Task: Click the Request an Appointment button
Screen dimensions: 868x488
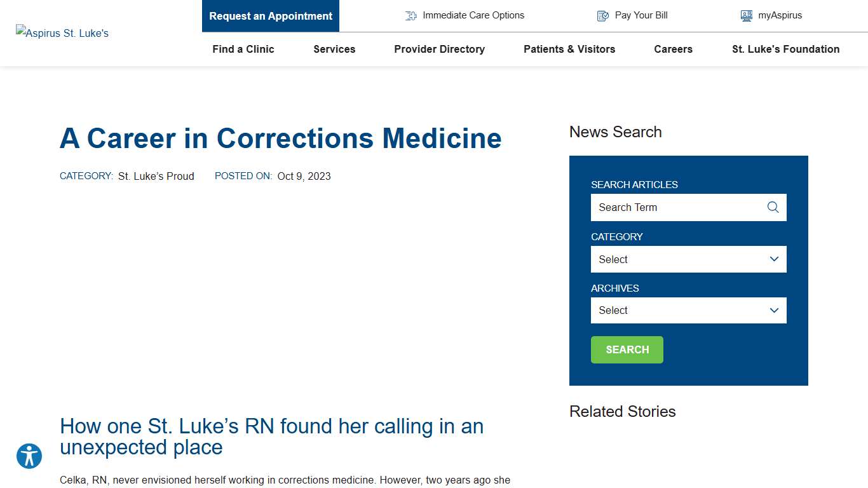Action: click(x=270, y=16)
